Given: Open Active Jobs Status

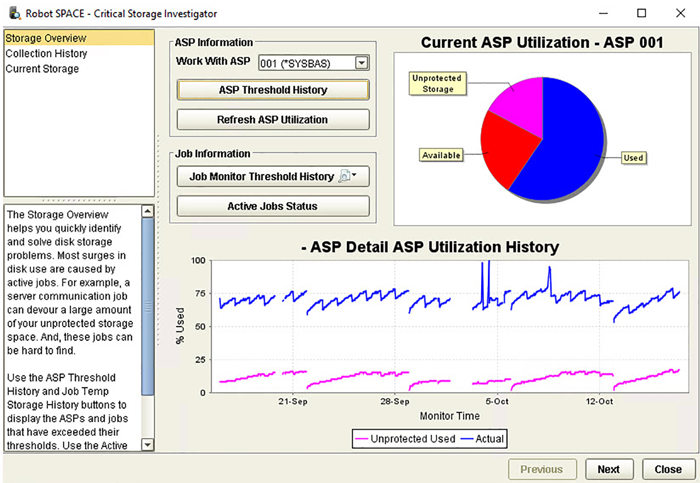Looking at the screenshot, I should pyautogui.click(x=273, y=206).
